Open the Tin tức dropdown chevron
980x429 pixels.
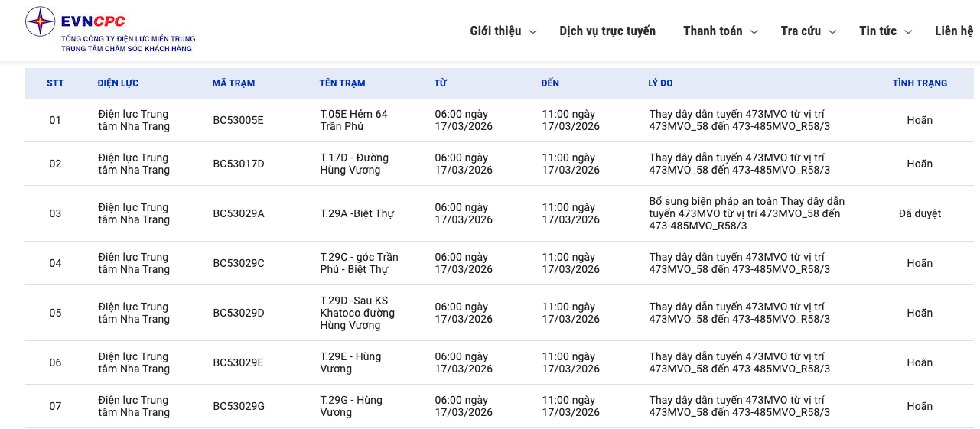[908, 32]
